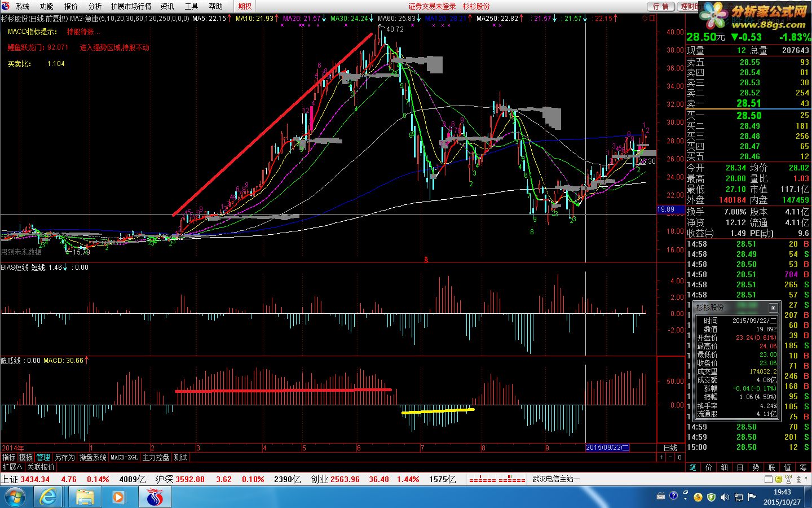Viewport: 812px width, 508px height.
Task: Click 武汉电信主站一 server status text
Action: coord(555,479)
